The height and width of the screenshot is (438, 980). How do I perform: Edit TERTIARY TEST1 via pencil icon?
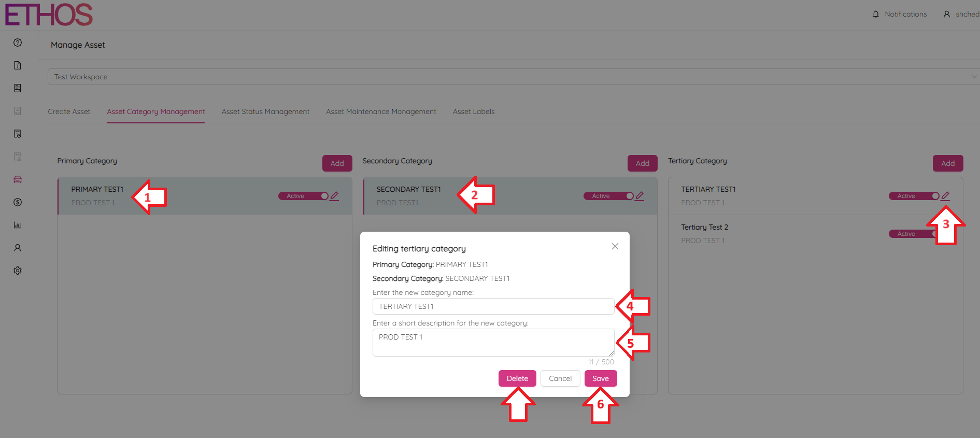pos(945,196)
